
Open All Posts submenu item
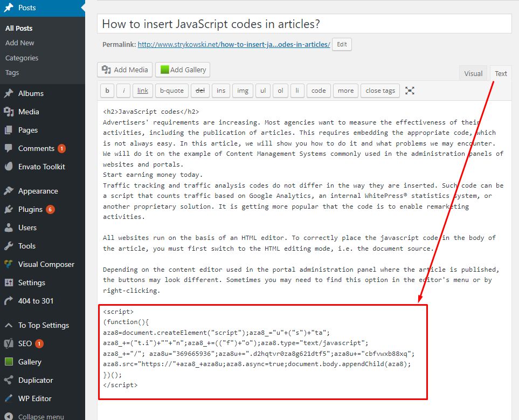[x=19, y=28]
